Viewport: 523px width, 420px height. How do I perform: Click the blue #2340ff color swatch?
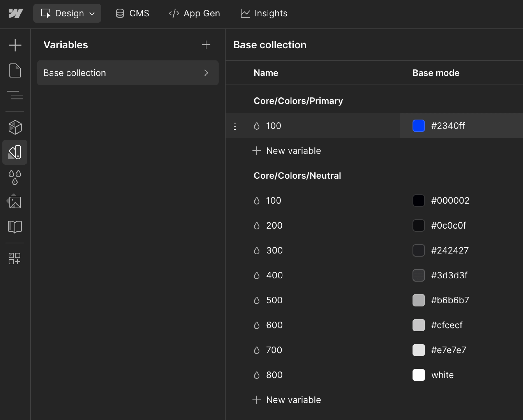[x=418, y=126]
